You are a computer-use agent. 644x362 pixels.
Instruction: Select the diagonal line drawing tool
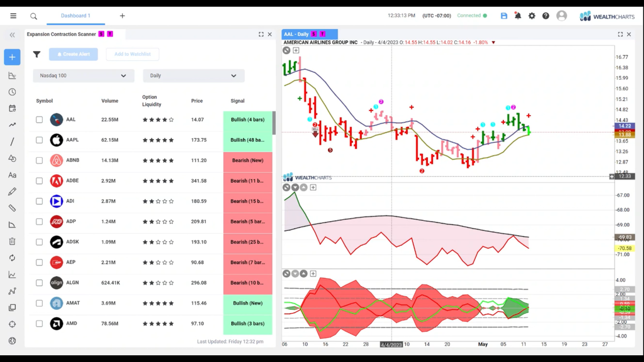pyautogui.click(x=12, y=142)
